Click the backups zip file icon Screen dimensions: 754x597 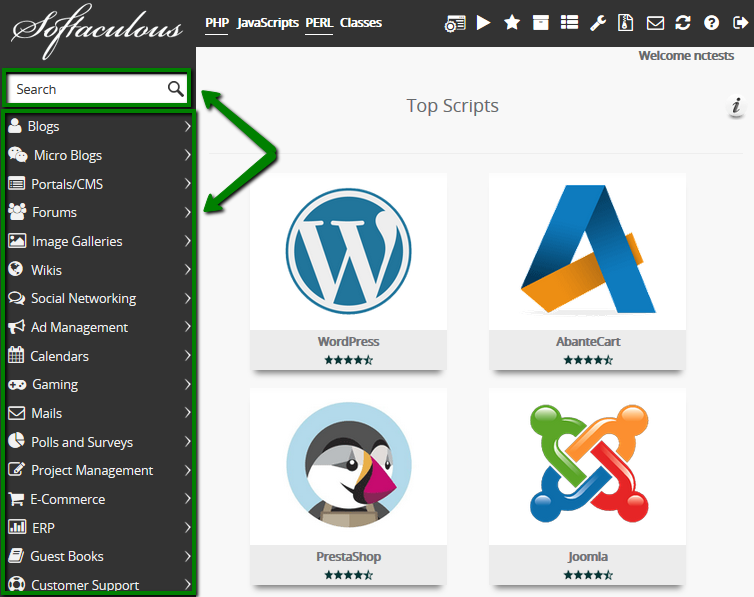(x=626, y=23)
